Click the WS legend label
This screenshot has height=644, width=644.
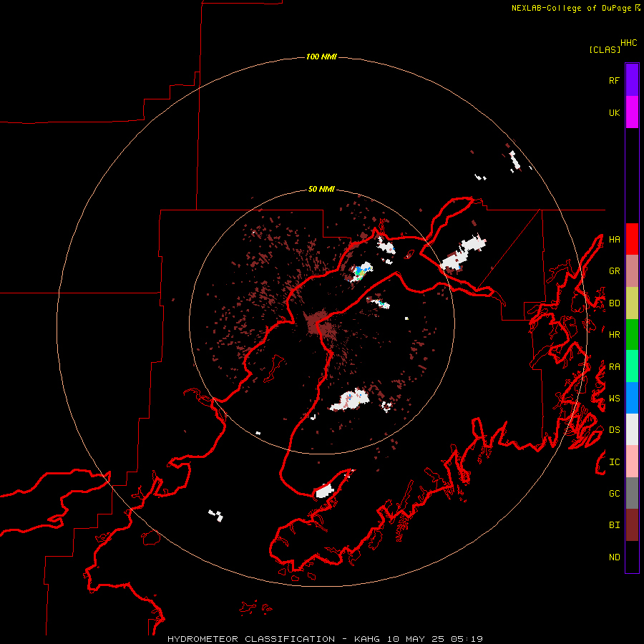point(614,399)
